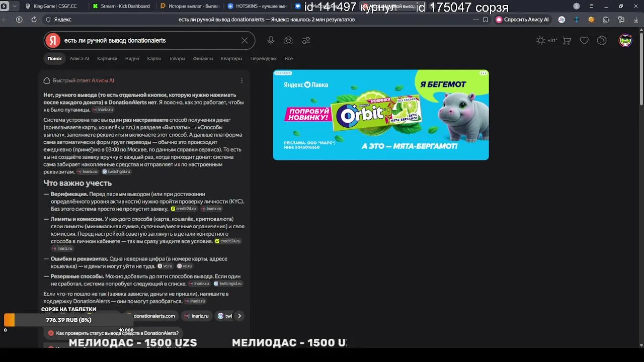The width and height of the screenshot is (644, 362).
Task: Select the Товары search category
Action: pyautogui.click(x=177, y=59)
